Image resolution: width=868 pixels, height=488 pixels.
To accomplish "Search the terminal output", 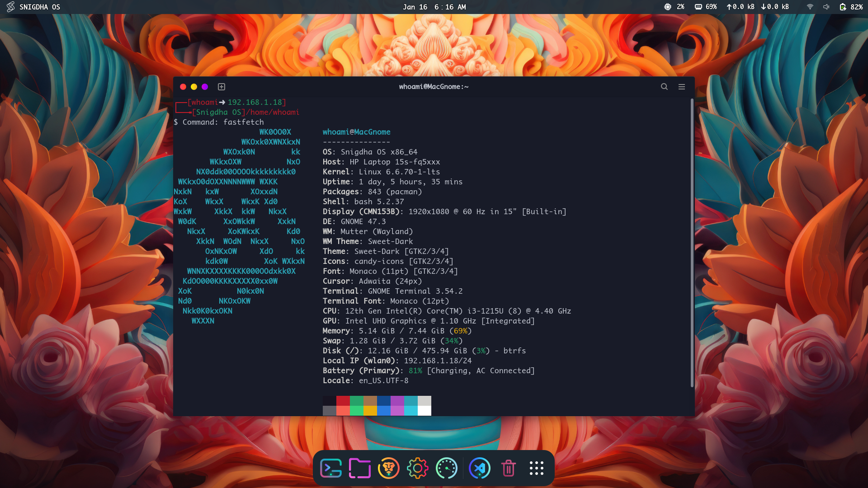I will [664, 87].
